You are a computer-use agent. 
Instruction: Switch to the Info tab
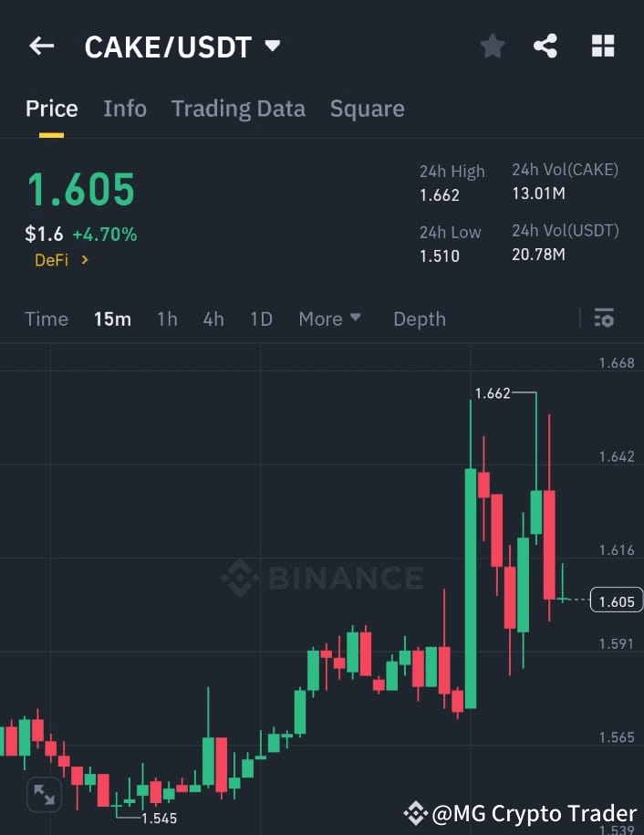[x=124, y=109]
